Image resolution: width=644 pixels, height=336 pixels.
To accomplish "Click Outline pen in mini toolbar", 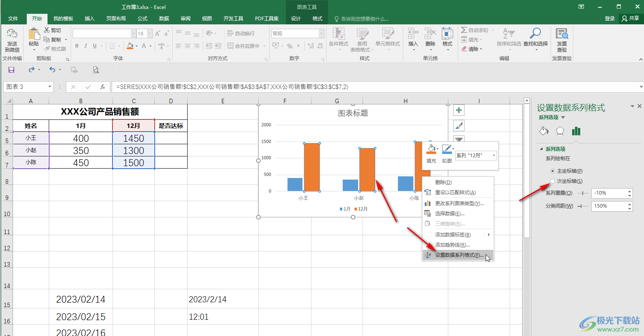I will click(447, 149).
